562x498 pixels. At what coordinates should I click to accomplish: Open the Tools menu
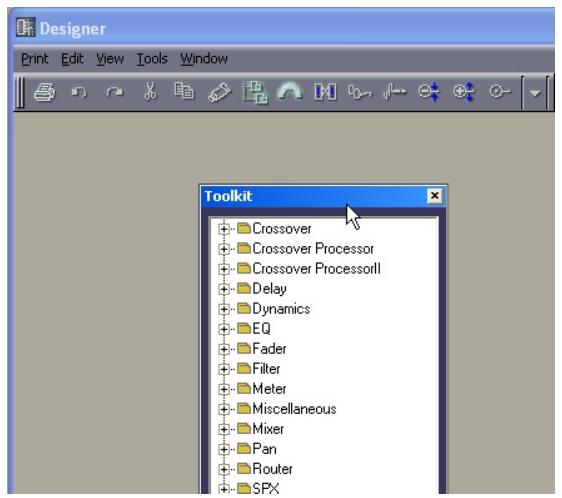tap(152, 59)
